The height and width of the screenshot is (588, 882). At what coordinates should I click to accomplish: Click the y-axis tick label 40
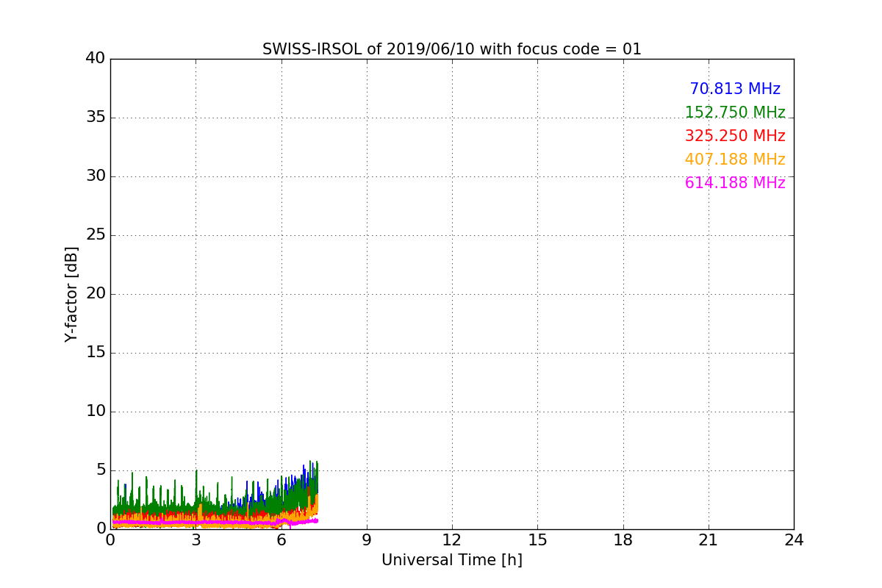coord(96,59)
